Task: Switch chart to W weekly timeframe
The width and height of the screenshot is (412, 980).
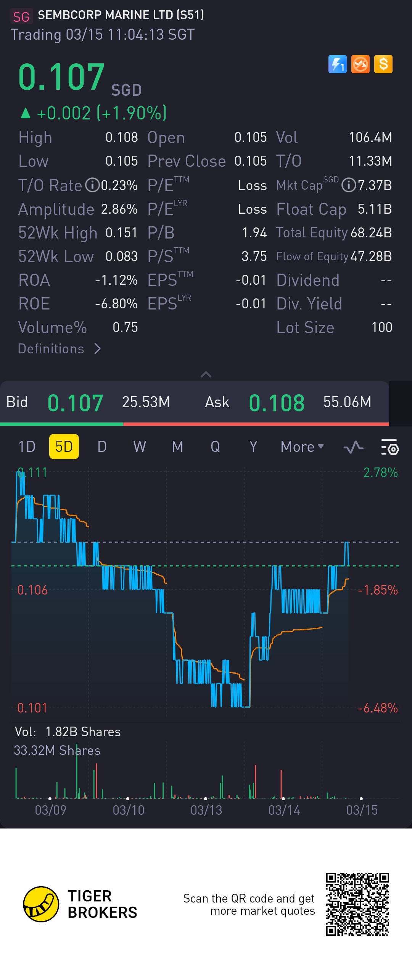Action: (x=140, y=447)
